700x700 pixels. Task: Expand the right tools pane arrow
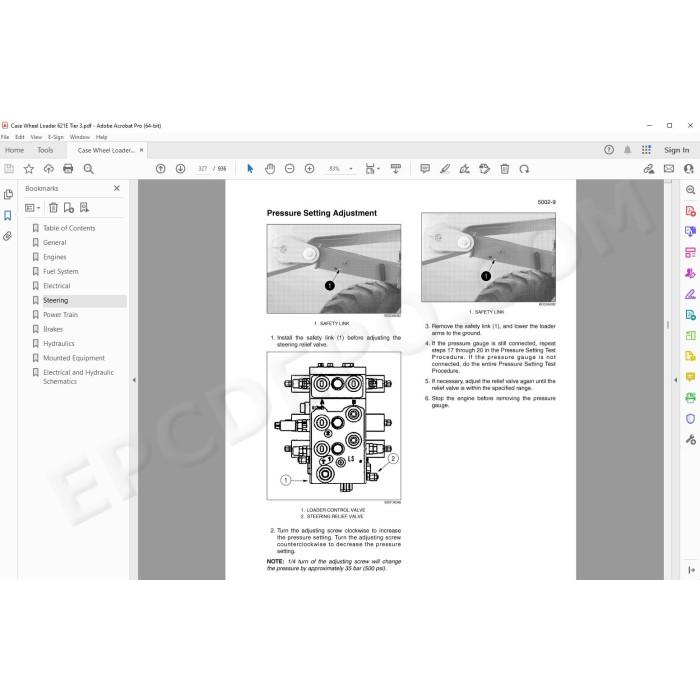pyautogui.click(x=675, y=380)
